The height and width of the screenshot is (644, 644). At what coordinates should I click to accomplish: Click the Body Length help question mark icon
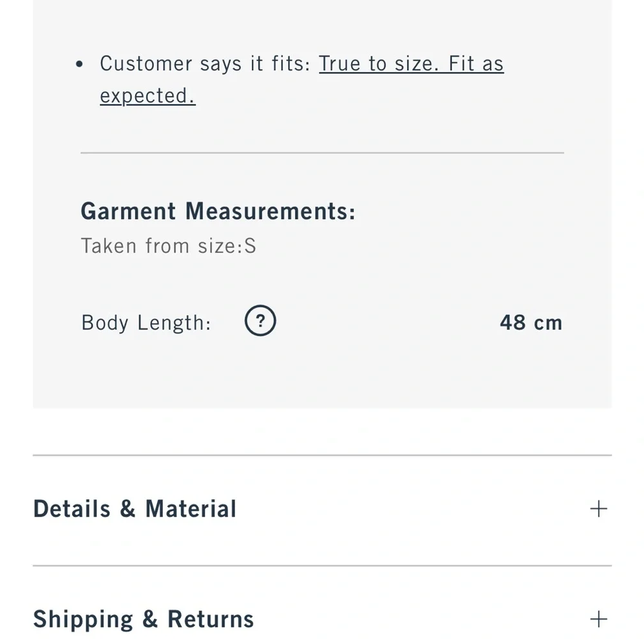(260, 321)
